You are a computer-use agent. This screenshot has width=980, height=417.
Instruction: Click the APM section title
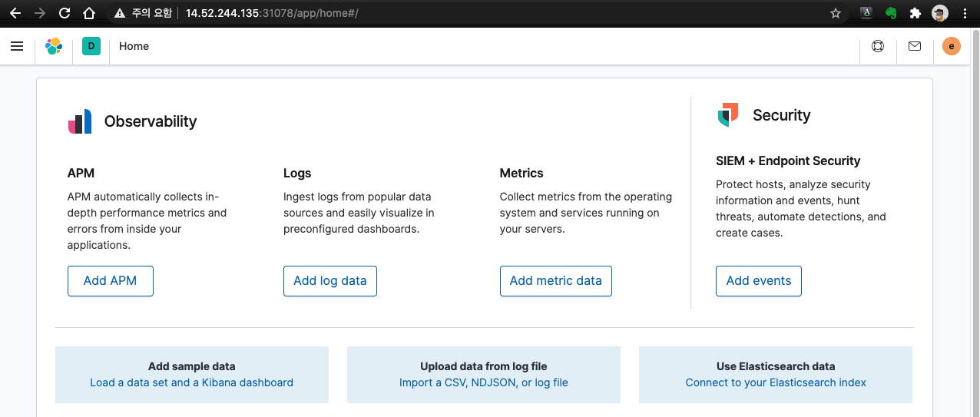pos(81,174)
